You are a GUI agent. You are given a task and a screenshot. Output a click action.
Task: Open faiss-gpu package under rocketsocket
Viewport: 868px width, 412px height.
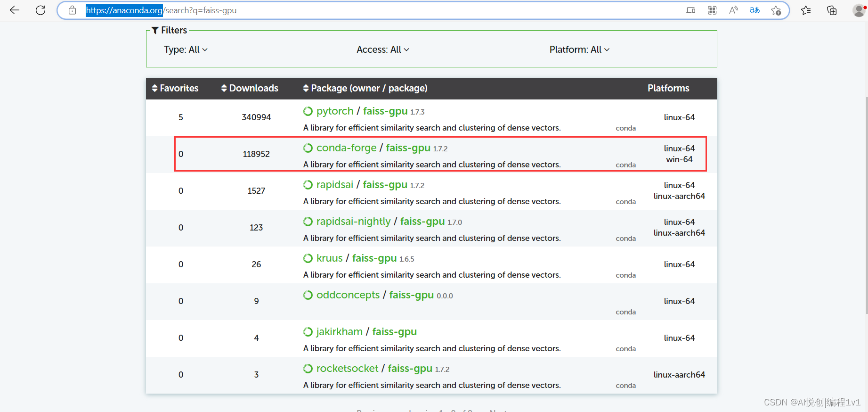410,369
